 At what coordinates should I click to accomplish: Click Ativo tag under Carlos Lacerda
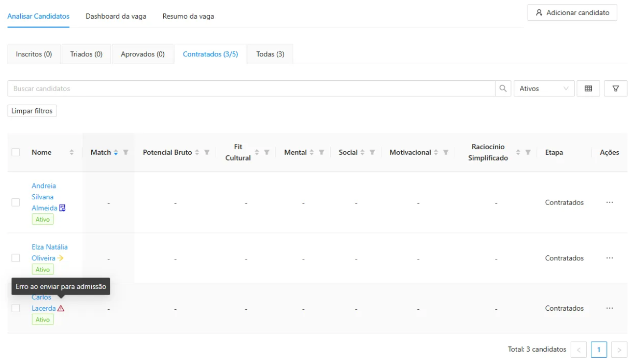[43, 319]
